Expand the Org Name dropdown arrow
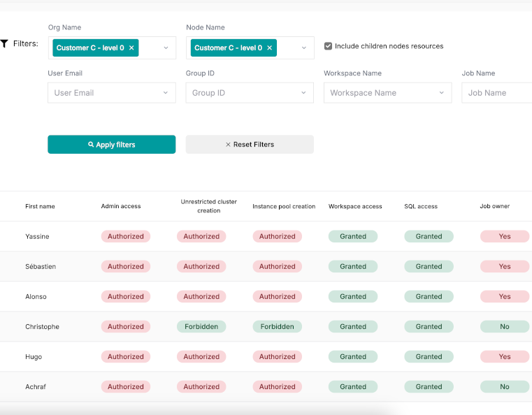The width and height of the screenshot is (532, 415). [166, 48]
